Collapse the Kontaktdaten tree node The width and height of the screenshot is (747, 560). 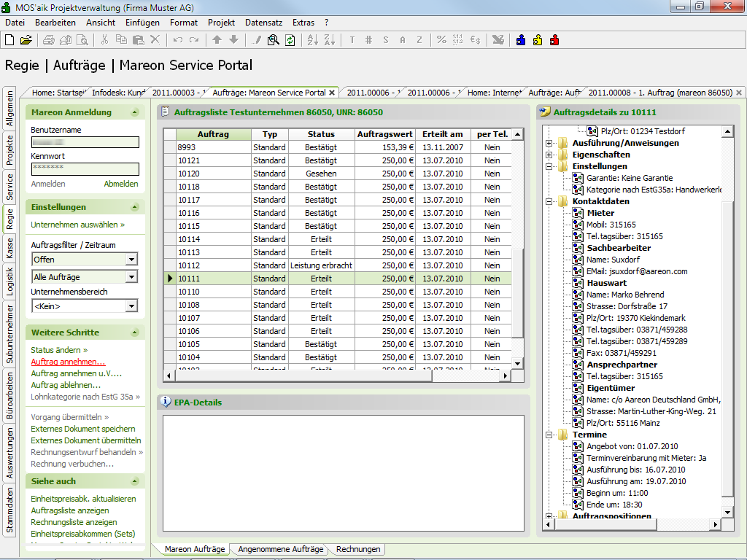click(x=549, y=201)
